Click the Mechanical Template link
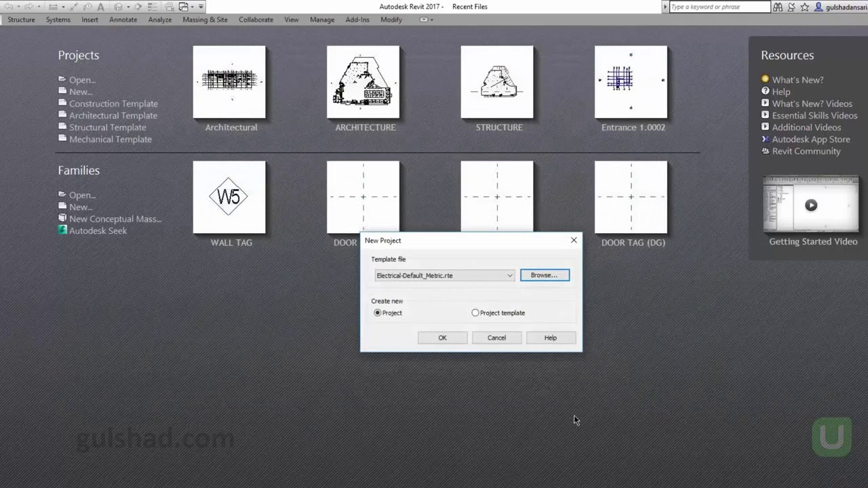868x488 pixels. click(111, 139)
